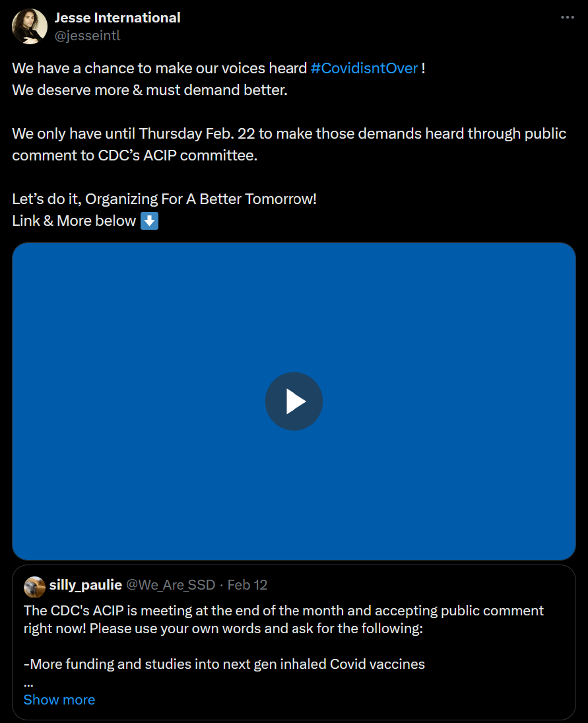Open silly_paulie's profile avatar
This screenshot has width=588, height=723.
click(34, 586)
